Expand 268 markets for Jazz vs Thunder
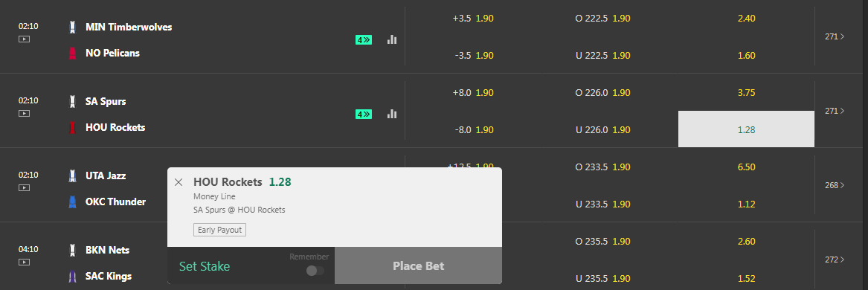868x290 pixels. [x=835, y=185]
